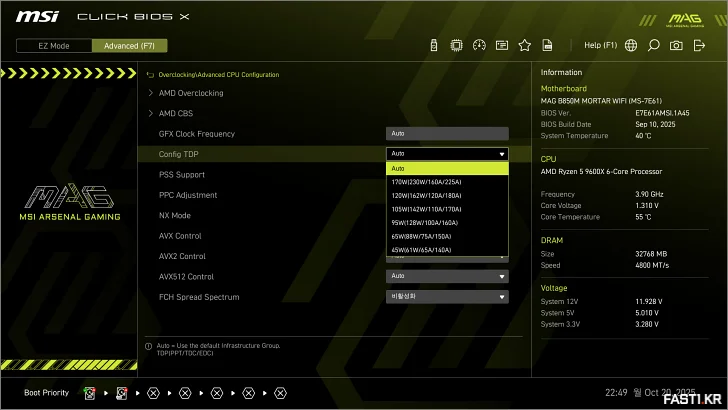Open Help (F1)

600,46
